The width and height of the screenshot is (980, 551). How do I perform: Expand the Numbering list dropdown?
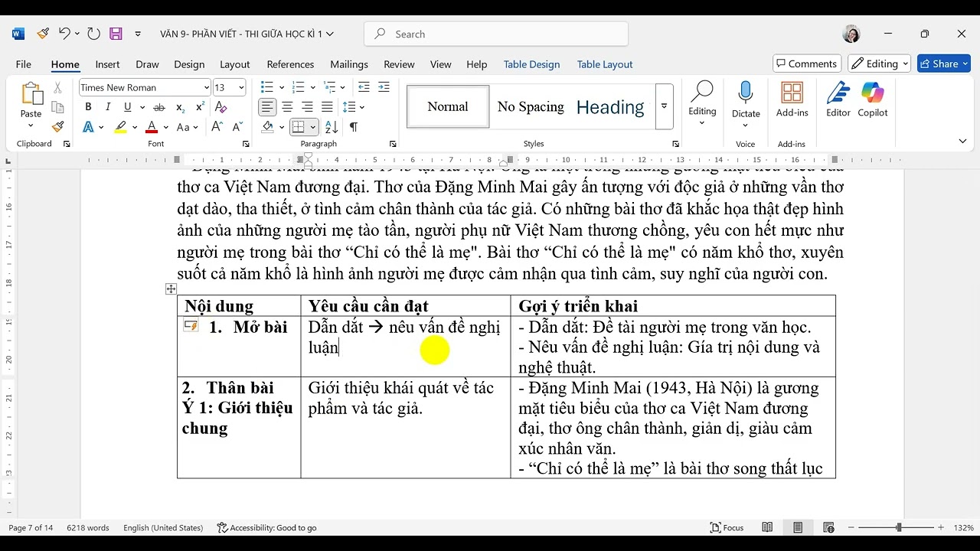[313, 87]
